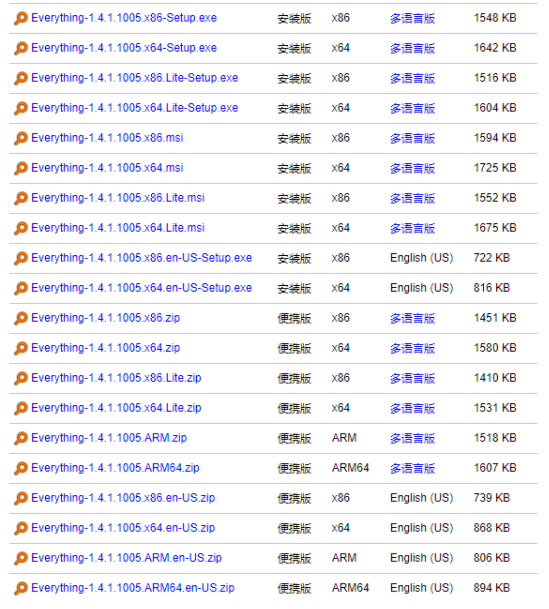The image size is (549, 609).
Task: Click the magnifier icon beside Everything-1.4.1.1005.x64.msi
Action: point(21,168)
